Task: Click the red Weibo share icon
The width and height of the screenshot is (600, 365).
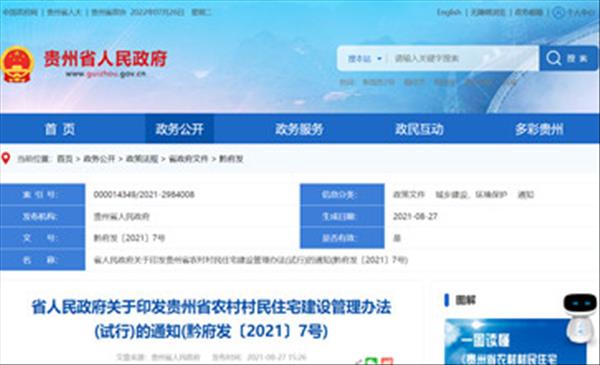Action: 387,361
